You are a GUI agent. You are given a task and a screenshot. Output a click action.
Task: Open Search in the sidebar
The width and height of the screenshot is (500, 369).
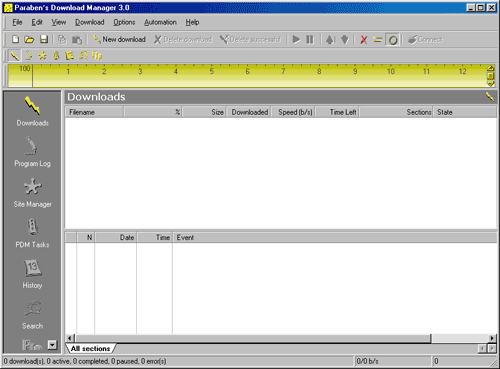point(32,315)
